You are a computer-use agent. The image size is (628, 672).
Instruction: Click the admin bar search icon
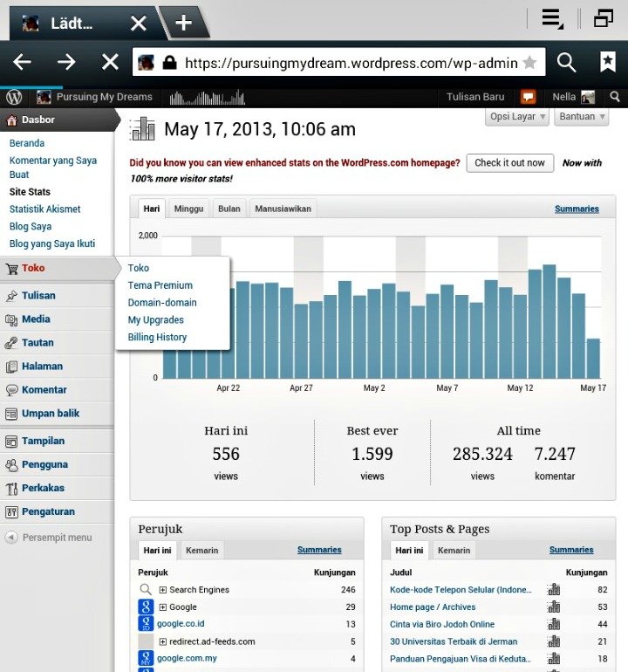click(615, 97)
